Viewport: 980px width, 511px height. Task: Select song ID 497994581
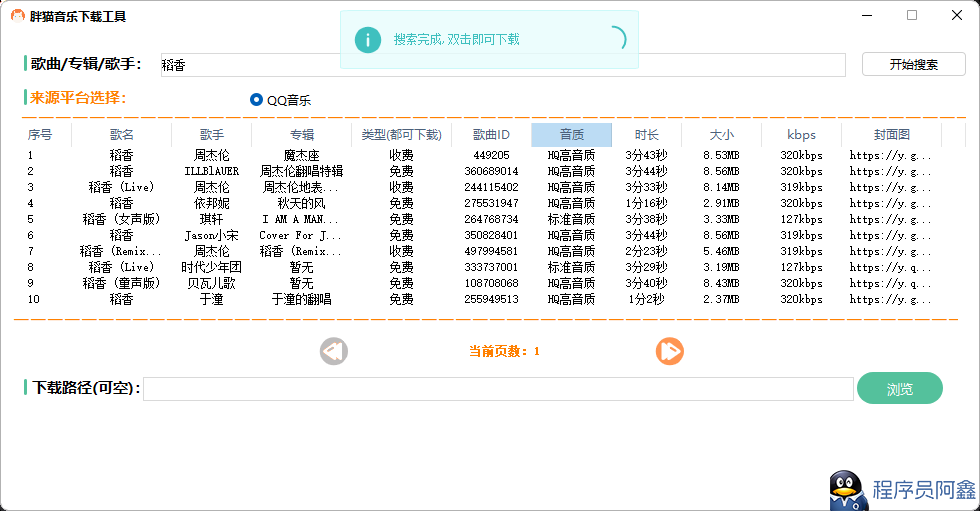coord(491,251)
